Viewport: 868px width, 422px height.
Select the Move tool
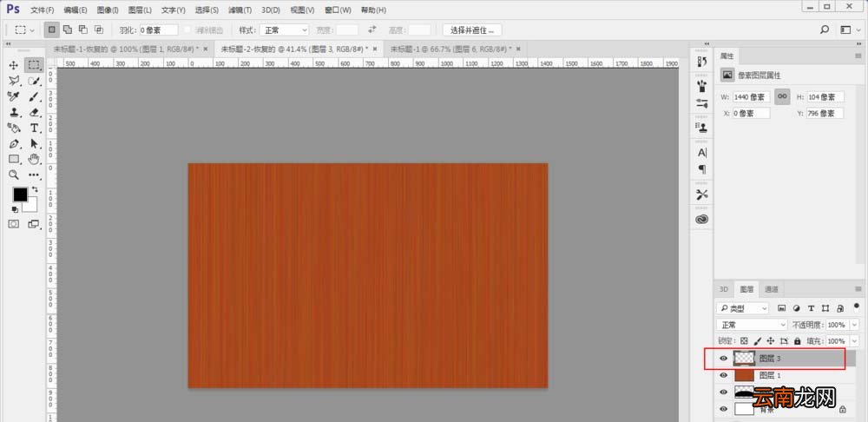pos(14,65)
